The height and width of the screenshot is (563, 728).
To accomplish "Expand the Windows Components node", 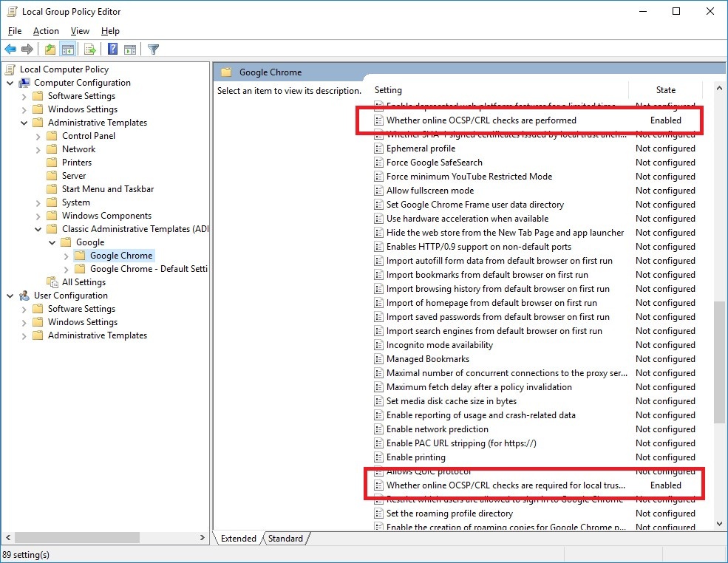I will [x=38, y=216].
